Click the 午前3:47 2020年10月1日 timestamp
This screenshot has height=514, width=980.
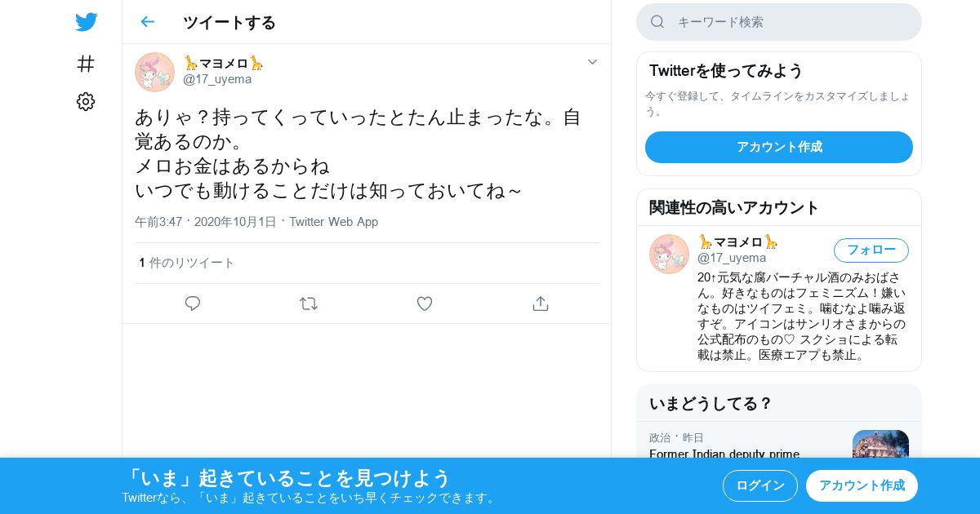pos(206,222)
